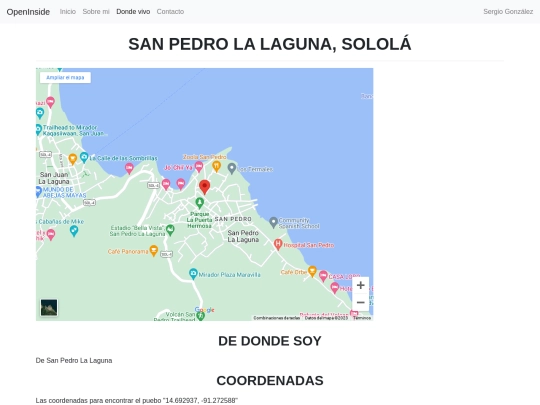Select the Café Orbe marker
Screen dimensions: 540x405
312,271
